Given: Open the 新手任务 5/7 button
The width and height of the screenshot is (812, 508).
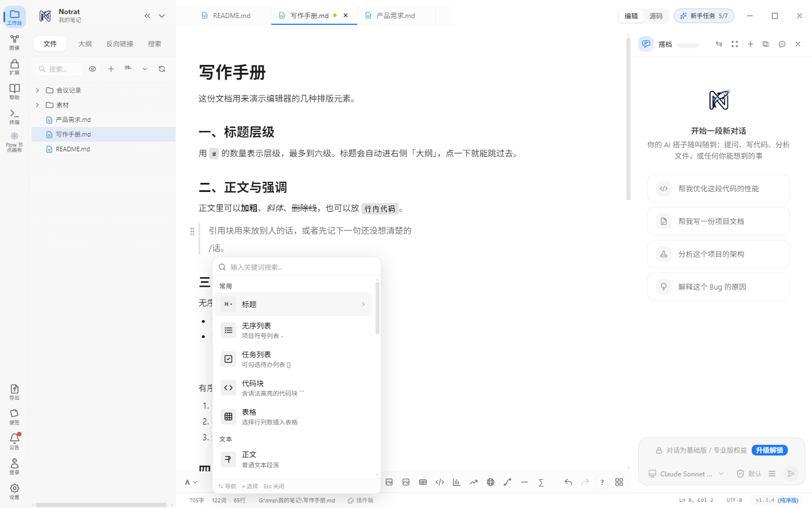Looking at the screenshot, I should 704,16.
